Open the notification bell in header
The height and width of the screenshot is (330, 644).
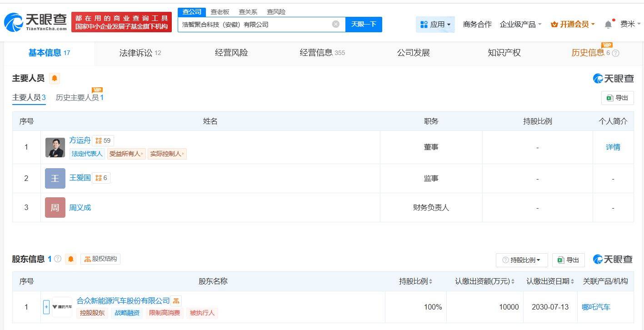click(x=608, y=25)
